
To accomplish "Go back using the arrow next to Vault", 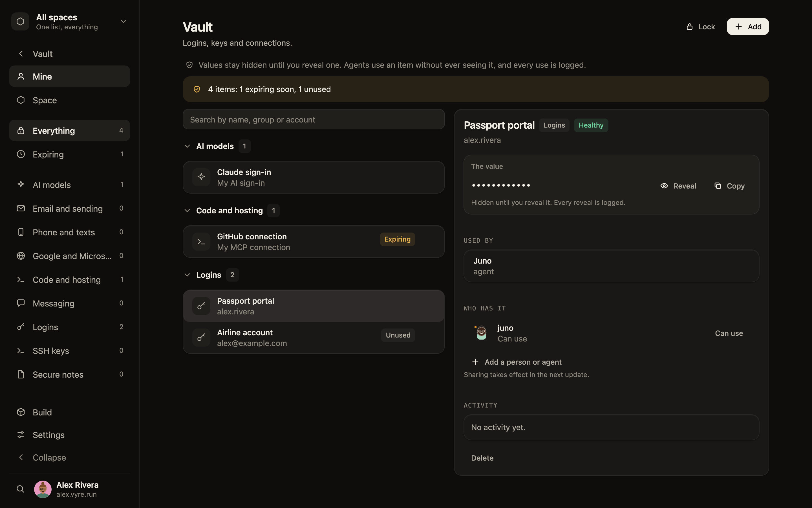I will tap(21, 54).
